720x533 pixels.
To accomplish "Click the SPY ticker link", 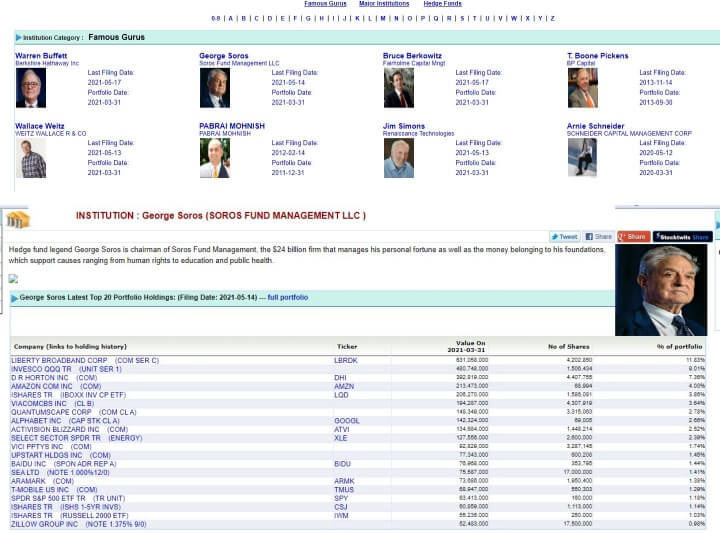I will click(x=341, y=499).
